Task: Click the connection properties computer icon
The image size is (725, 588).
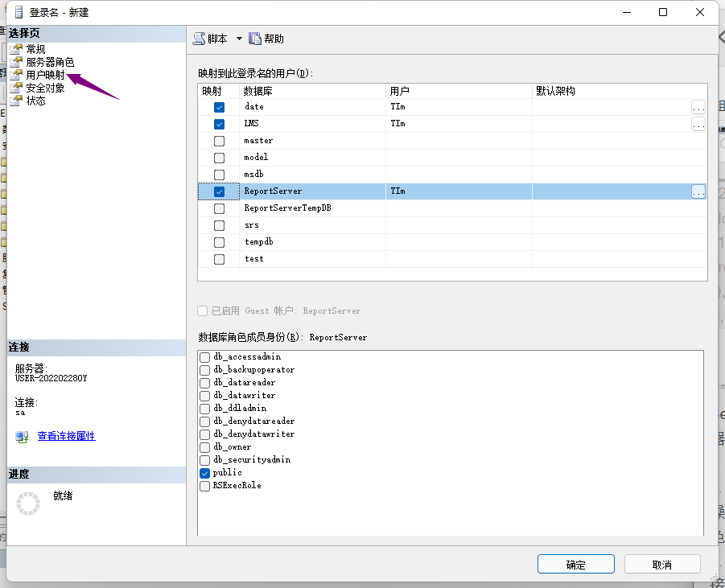Action: [22, 437]
